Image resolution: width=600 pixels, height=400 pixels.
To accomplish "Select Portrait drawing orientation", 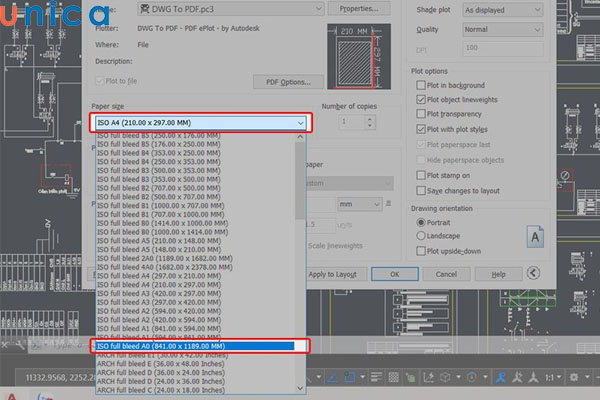I will (421, 222).
